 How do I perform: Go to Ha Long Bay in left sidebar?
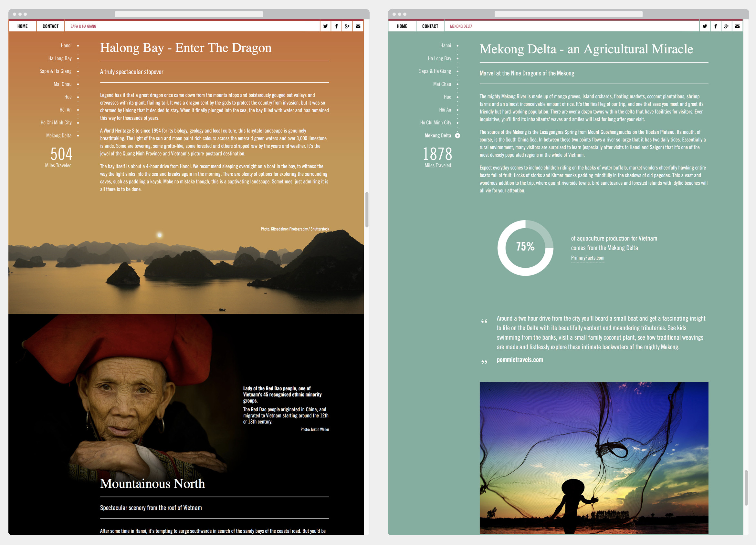click(x=60, y=58)
